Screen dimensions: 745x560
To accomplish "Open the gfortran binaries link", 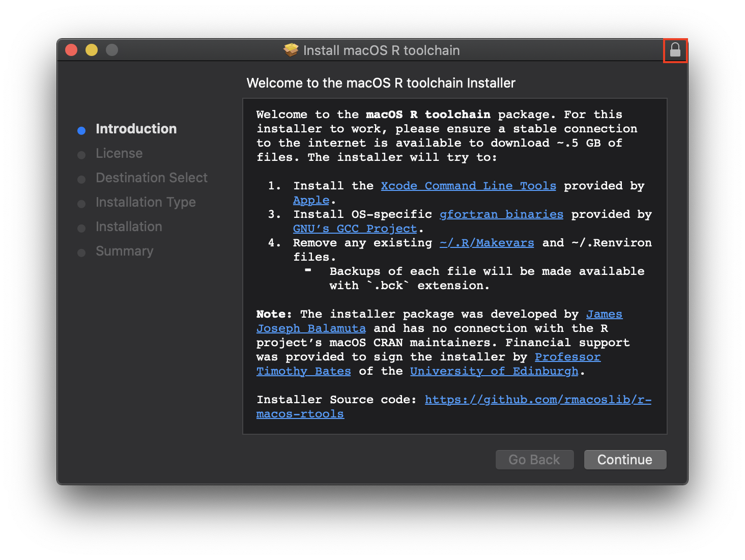I will tap(501, 214).
